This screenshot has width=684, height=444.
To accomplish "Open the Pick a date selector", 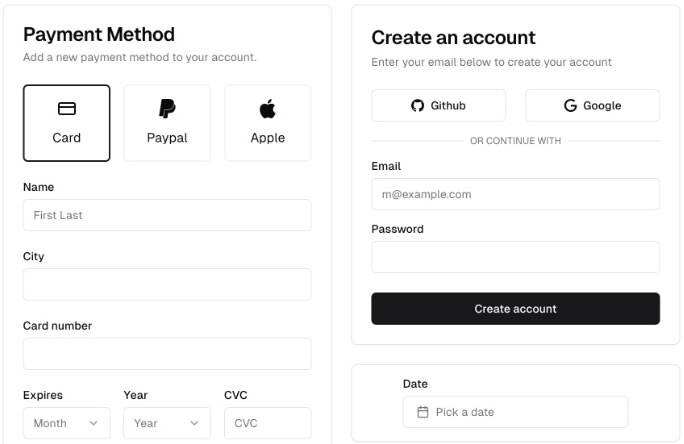I will click(x=515, y=412).
